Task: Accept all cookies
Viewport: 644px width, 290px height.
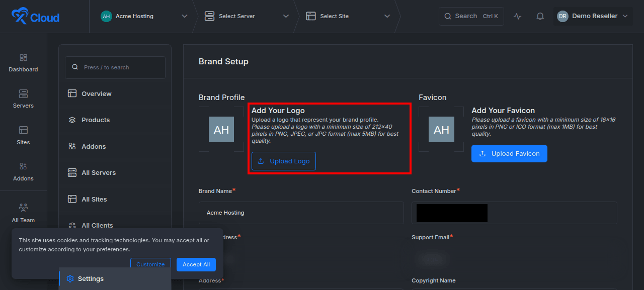Action: tap(196, 264)
